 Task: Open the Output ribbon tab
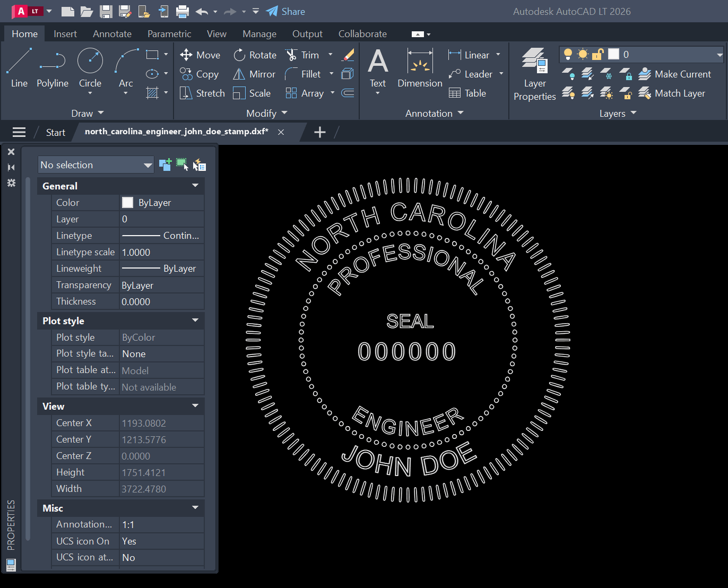click(x=307, y=34)
